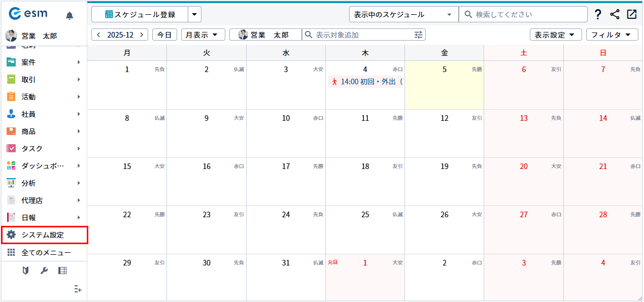The height and width of the screenshot is (302, 644).
Task: Open システム設定 in the sidebar
Action: point(44,235)
